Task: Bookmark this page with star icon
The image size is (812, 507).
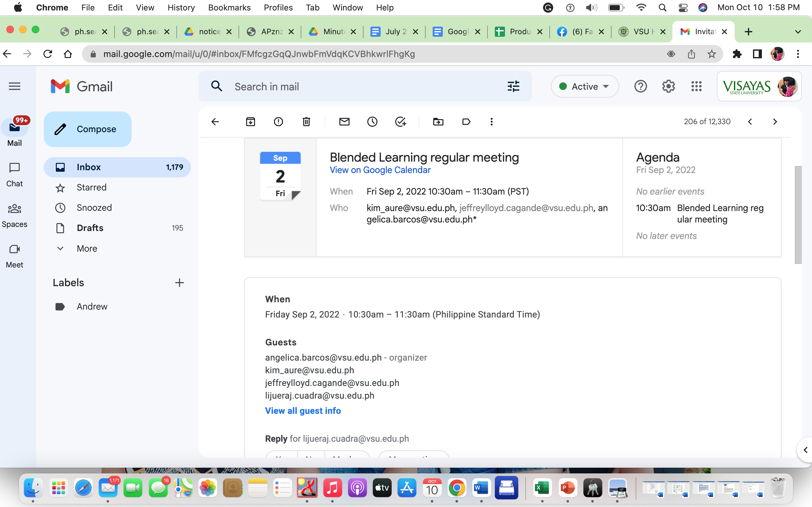Action: click(711, 54)
